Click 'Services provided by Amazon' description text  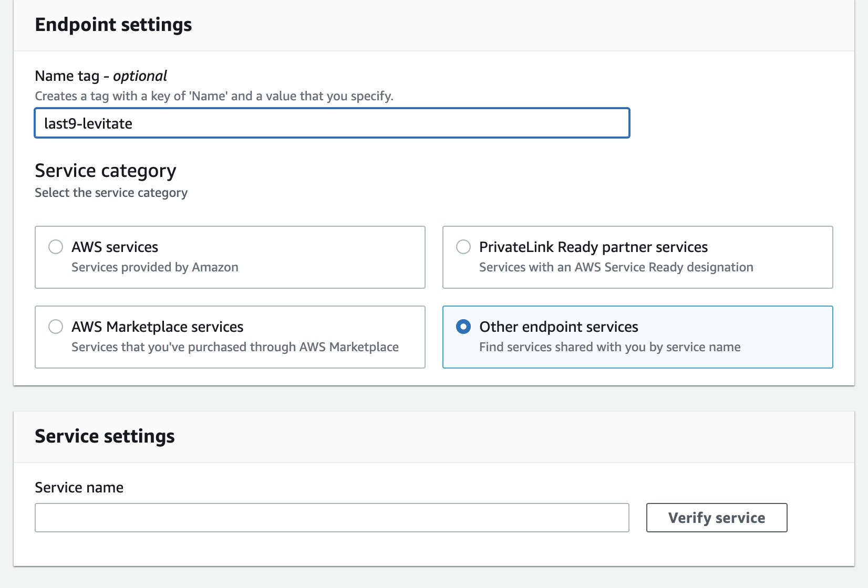click(x=154, y=267)
